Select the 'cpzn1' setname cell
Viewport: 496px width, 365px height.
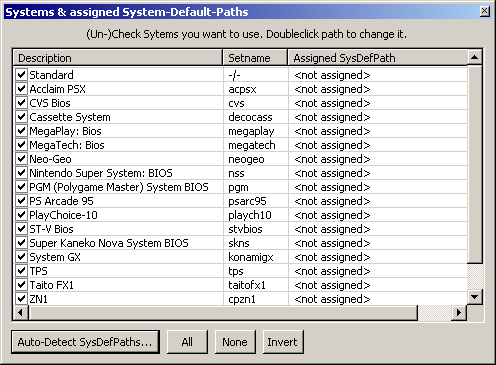tap(242, 299)
